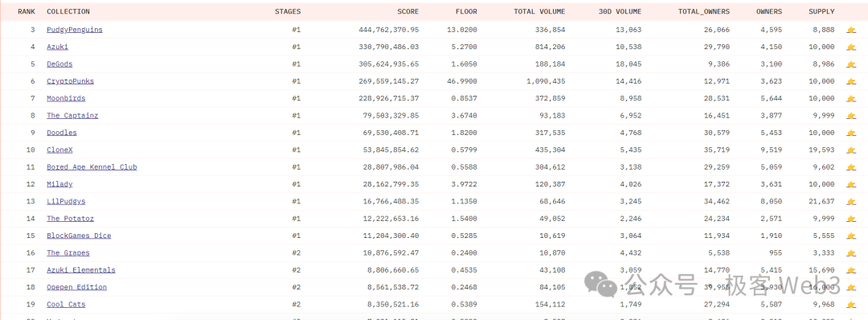Click the hand icon in Cool Cats row
The height and width of the screenshot is (320, 868).
coord(851,305)
